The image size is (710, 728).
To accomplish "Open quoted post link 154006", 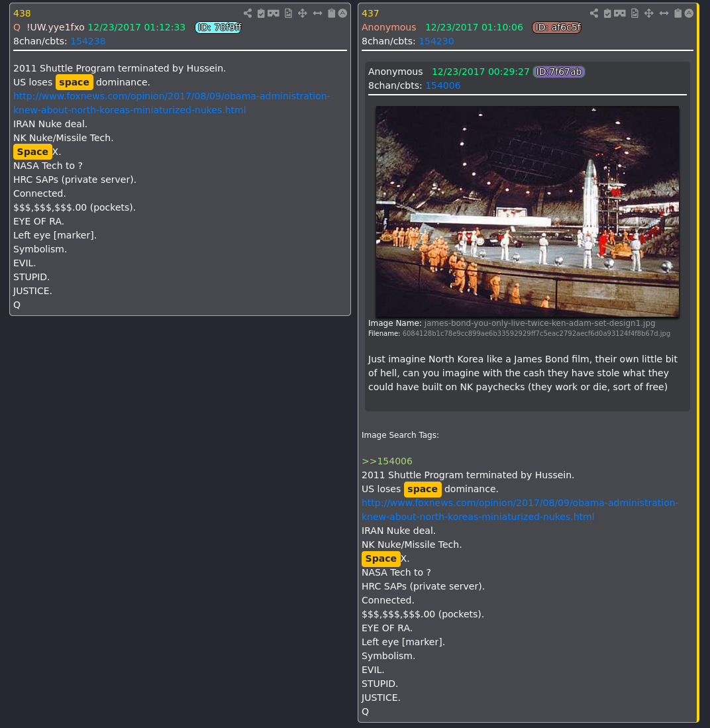I will [x=443, y=86].
